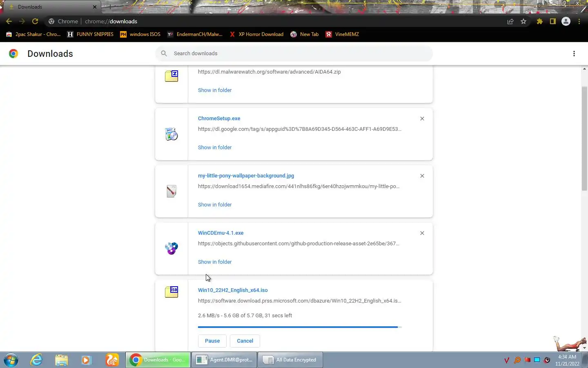Viewport: 588px width, 368px height.
Task: Open XP Horror Download bookmark
Action: point(256,34)
